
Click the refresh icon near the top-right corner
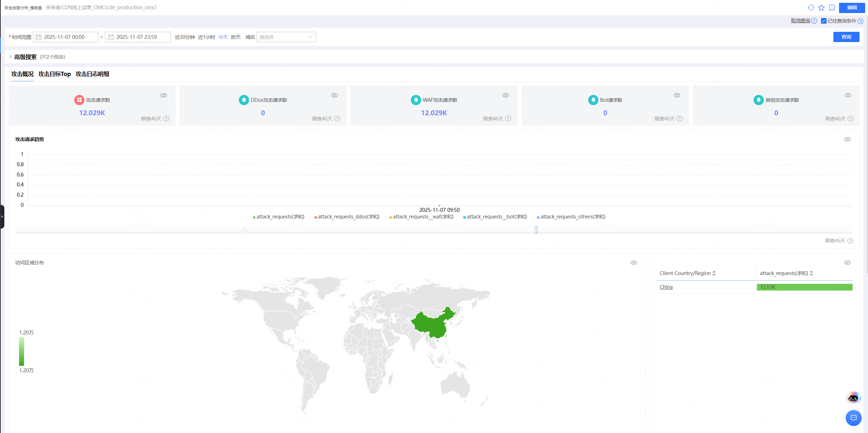[810, 7]
